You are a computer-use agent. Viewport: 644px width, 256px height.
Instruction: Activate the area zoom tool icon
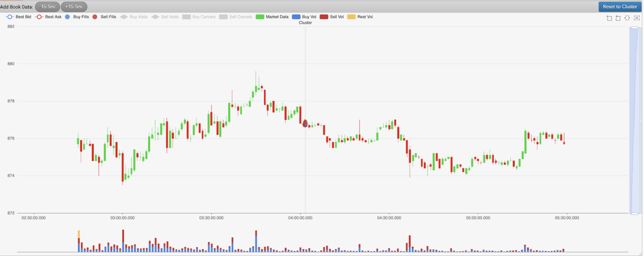(609, 18)
